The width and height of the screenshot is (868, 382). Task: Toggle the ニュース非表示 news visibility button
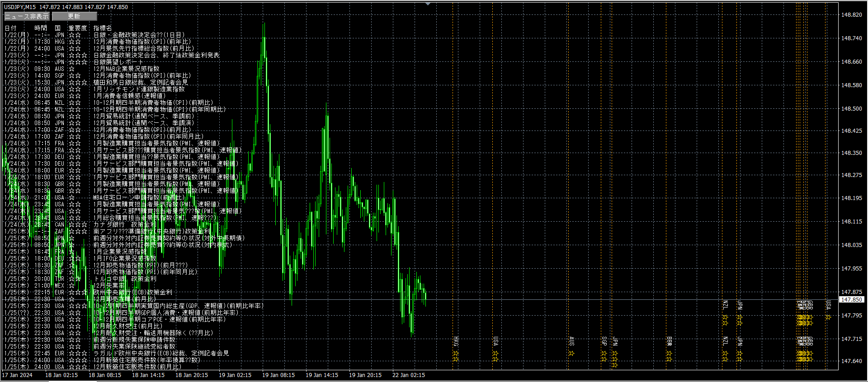click(x=27, y=16)
